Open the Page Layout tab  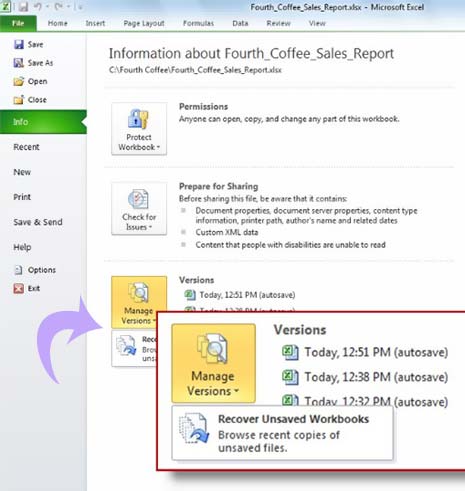tap(144, 23)
